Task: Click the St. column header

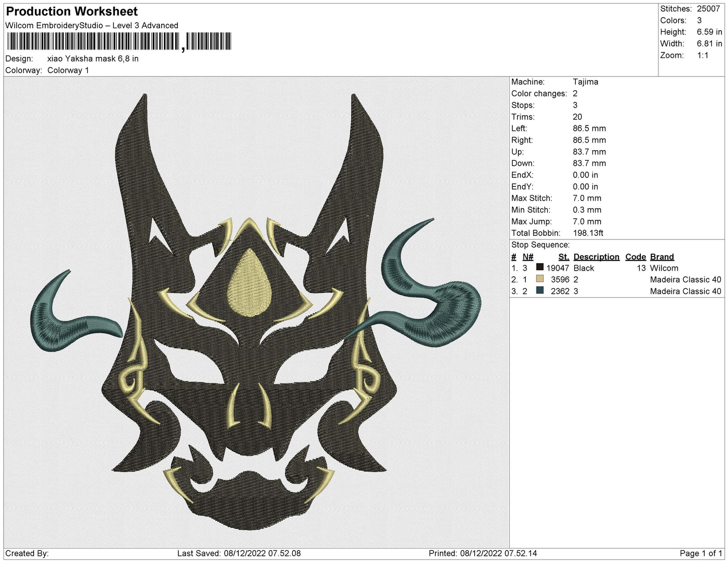Action: pos(563,257)
